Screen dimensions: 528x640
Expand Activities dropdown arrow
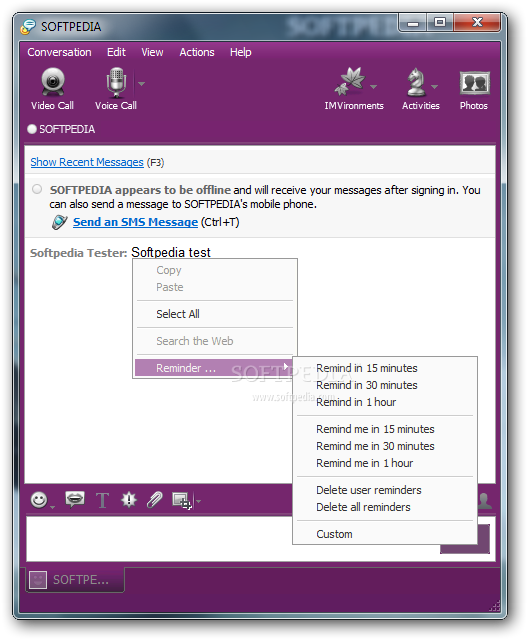tap(435, 87)
